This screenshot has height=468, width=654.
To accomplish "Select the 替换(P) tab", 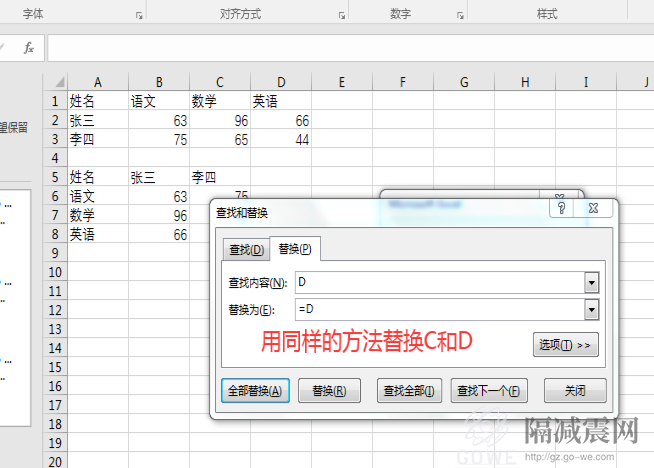I will (x=295, y=249).
